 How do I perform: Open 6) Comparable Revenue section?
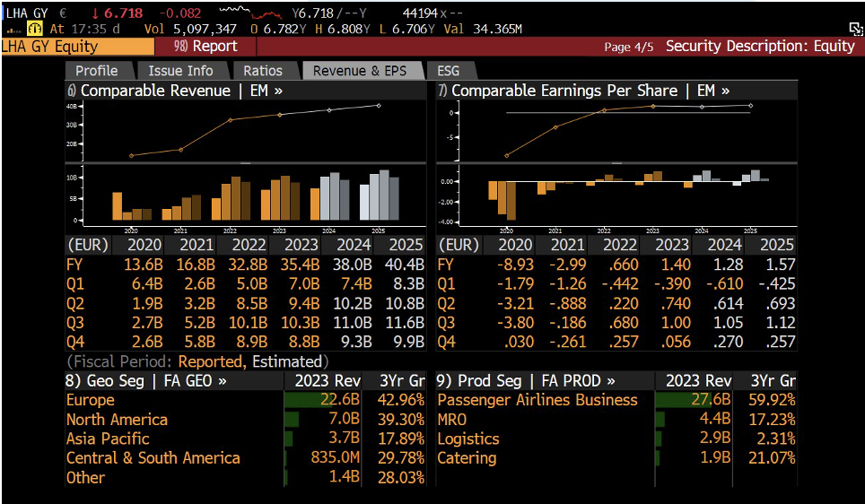149,91
